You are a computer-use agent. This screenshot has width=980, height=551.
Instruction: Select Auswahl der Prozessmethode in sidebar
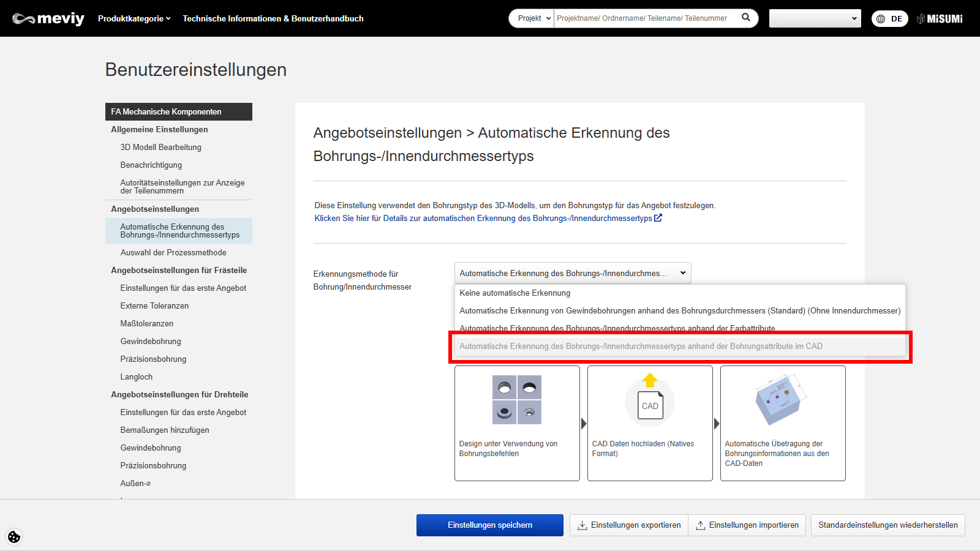click(173, 253)
